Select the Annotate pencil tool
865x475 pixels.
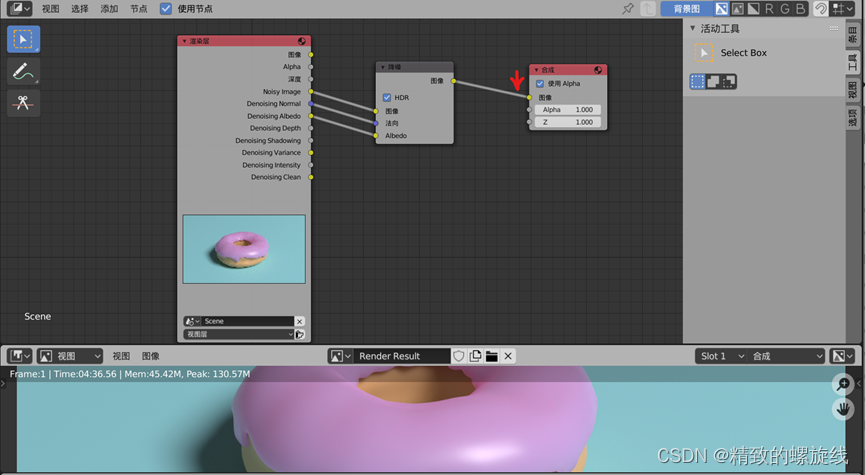point(23,71)
